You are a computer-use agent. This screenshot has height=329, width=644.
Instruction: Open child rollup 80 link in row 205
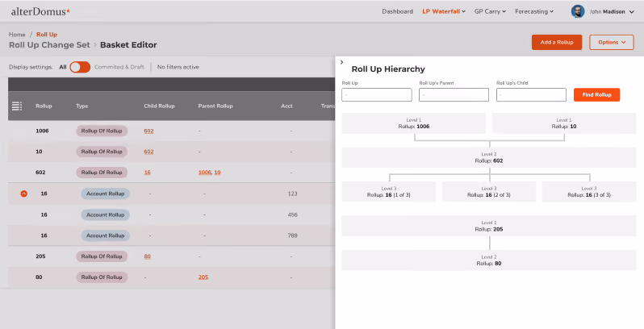[x=148, y=256]
